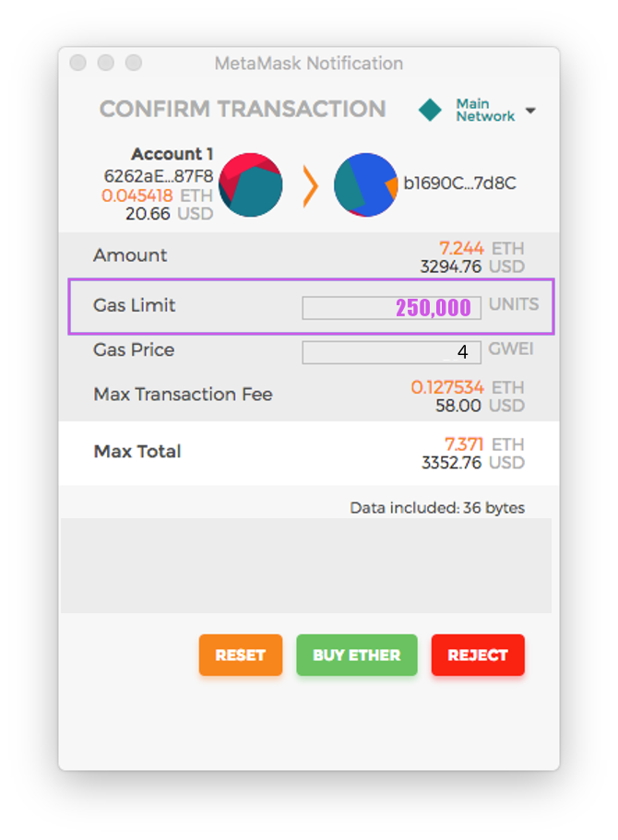Click the Gas Limit input field
This screenshot has height=840, width=618.
coord(391,308)
